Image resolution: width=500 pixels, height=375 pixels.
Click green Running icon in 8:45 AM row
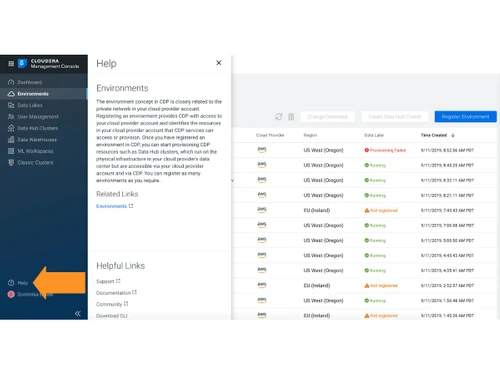(x=367, y=165)
